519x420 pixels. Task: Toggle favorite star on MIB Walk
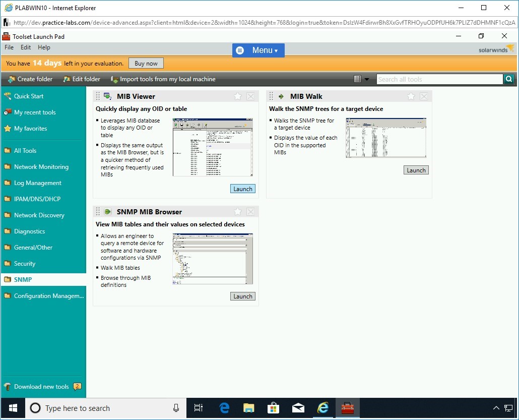[x=411, y=96]
